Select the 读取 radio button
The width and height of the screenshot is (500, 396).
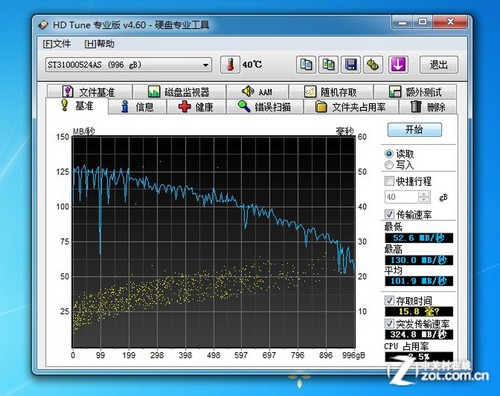(x=389, y=154)
